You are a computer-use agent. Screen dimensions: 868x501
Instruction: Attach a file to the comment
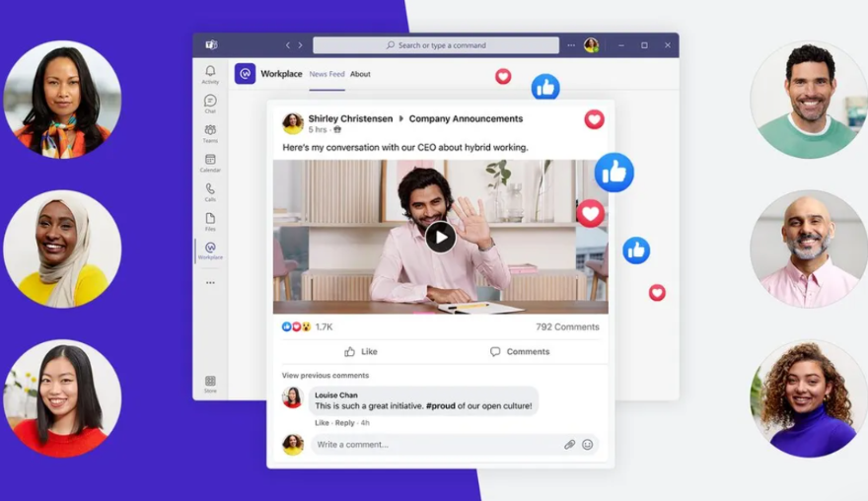(570, 445)
